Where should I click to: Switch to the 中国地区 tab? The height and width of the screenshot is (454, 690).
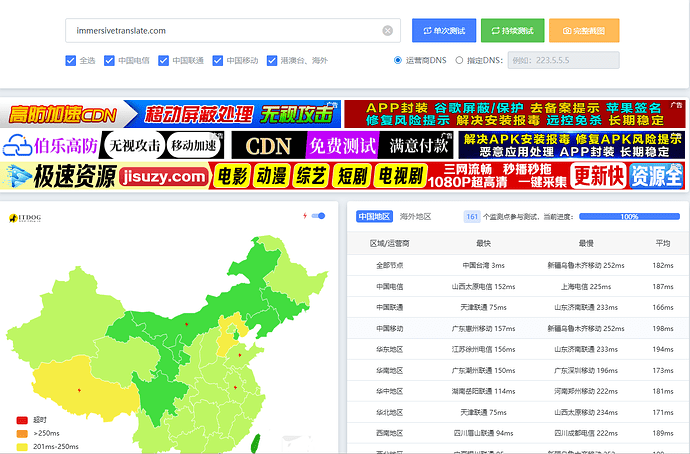(374, 216)
